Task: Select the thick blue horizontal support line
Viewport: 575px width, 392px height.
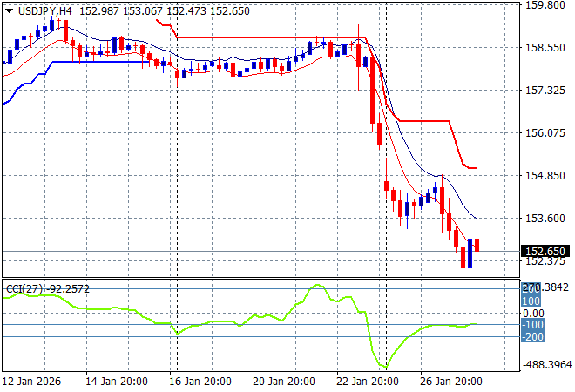Action: coord(101,62)
